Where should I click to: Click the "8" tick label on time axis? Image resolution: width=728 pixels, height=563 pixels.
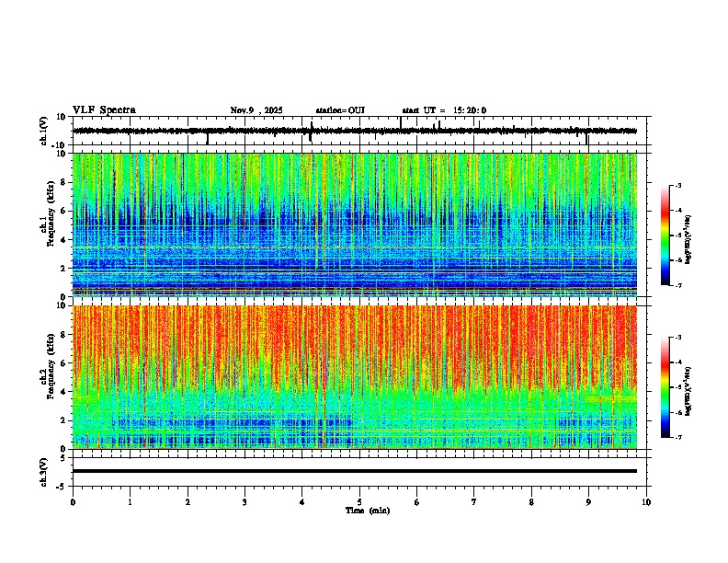[531, 502]
